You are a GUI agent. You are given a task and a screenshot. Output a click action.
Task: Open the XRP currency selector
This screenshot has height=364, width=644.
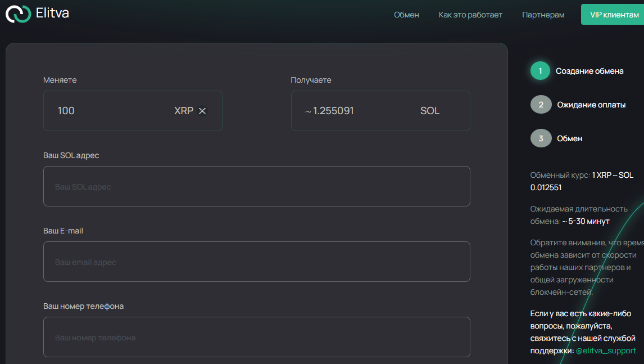(x=184, y=111)
